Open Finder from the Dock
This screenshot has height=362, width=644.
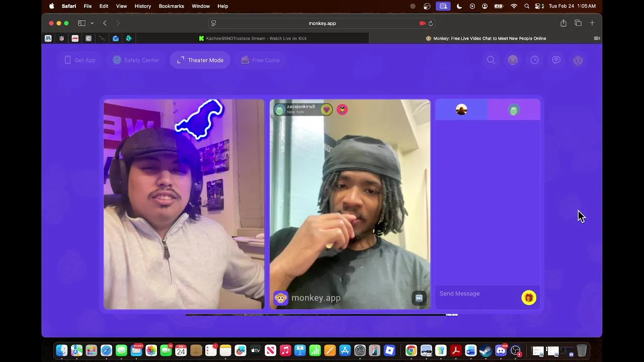61,350
